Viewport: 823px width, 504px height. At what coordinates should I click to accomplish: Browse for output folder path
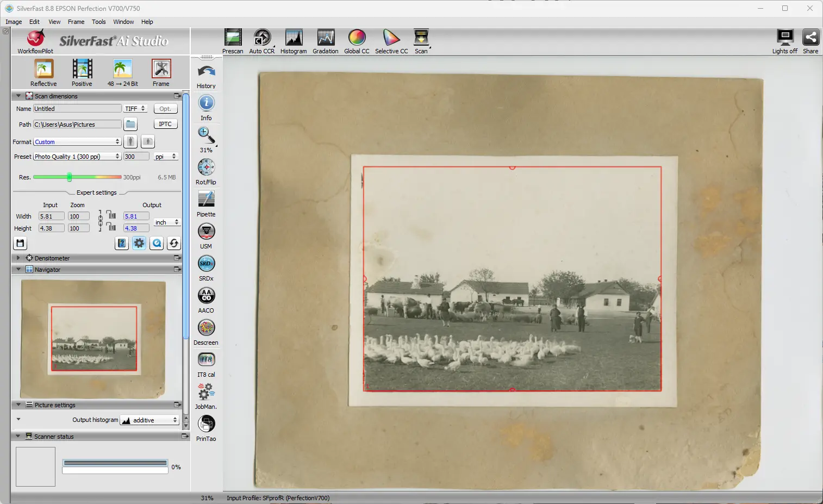[130, 125]
